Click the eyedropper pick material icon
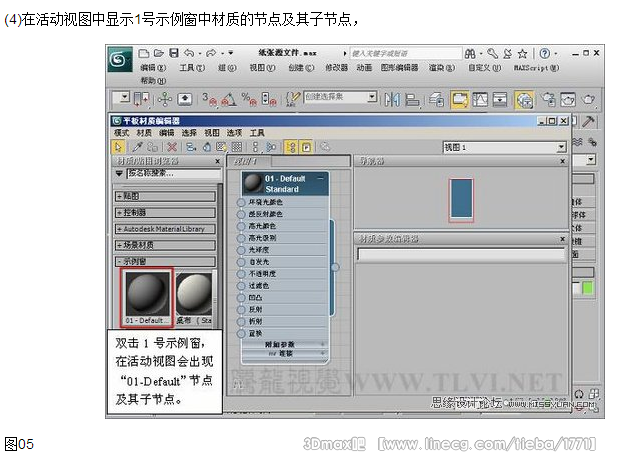The width and height of the screenshot is (625, 461). pyautogui.click(x=135, y=146)
